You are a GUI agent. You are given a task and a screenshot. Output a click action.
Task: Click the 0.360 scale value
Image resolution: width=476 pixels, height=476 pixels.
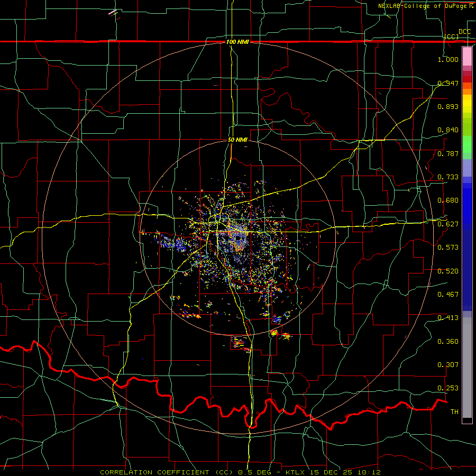click(448, 341)
